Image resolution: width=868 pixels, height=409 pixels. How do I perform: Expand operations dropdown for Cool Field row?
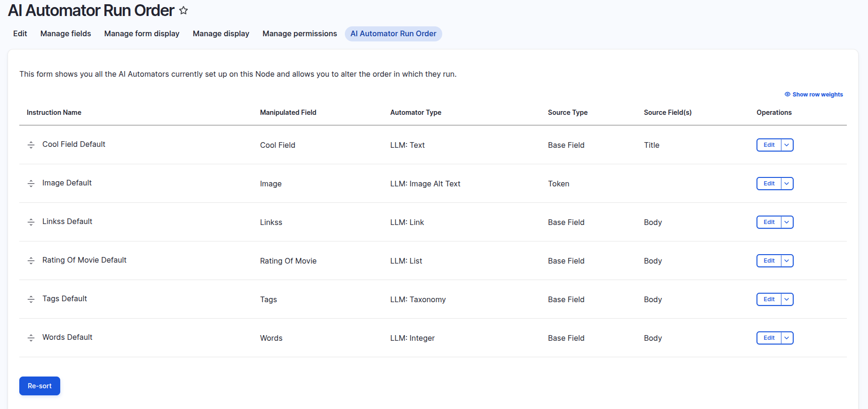click(787, 145)
